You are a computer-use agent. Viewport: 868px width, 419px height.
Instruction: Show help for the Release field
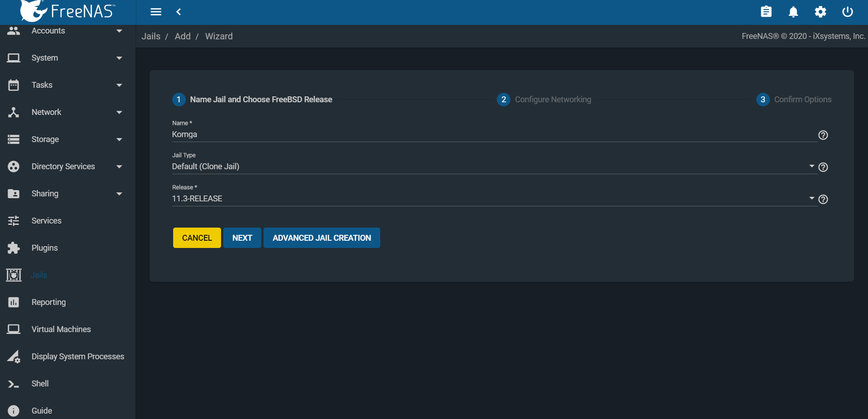coord(823,200)
